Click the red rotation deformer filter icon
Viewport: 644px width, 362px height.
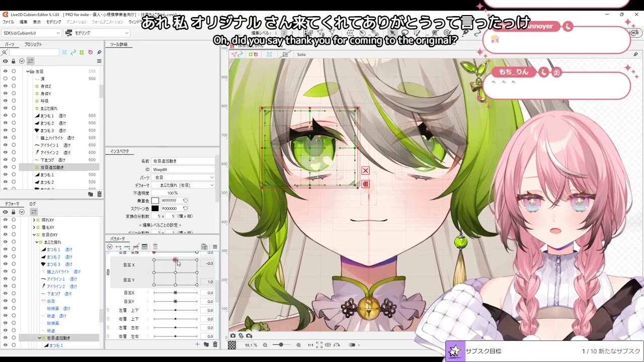point(90,52)
